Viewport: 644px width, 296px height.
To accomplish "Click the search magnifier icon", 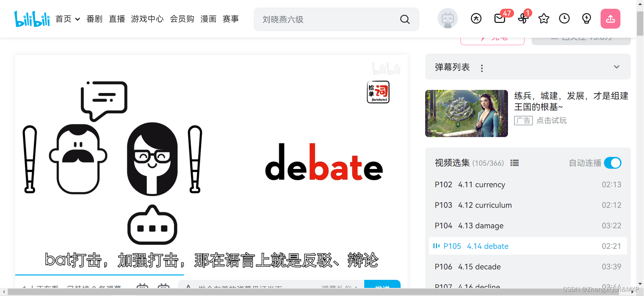I will (405, 19).
